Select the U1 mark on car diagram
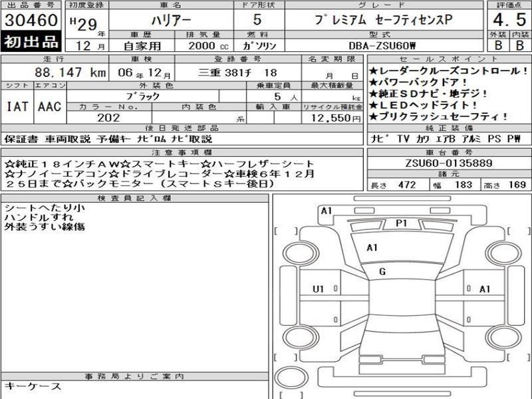 click(318, 289)
